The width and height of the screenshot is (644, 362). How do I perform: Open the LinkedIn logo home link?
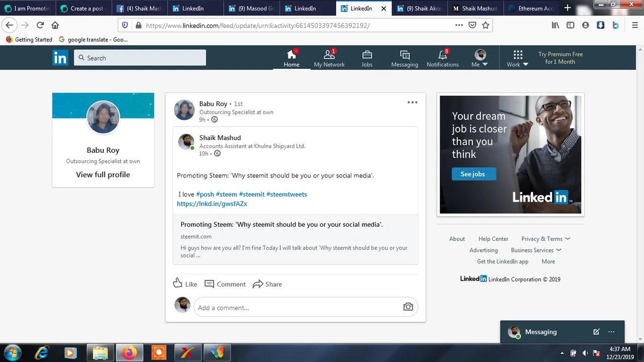(60, 58)
